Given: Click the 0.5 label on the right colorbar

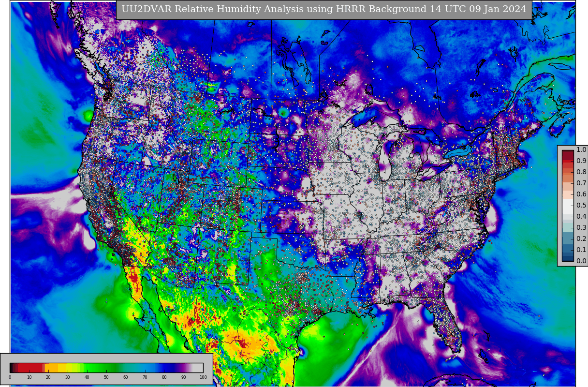Looking at the screenshot, I should pos(581,205).
